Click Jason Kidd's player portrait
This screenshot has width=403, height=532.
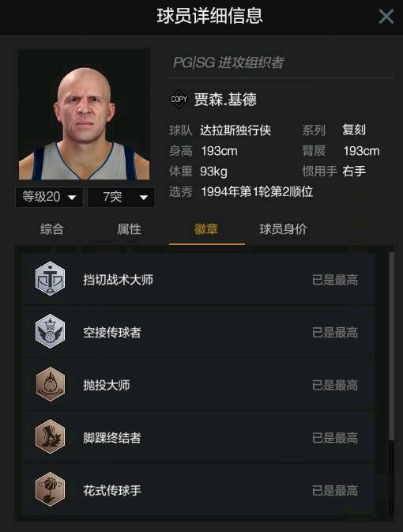84,115
